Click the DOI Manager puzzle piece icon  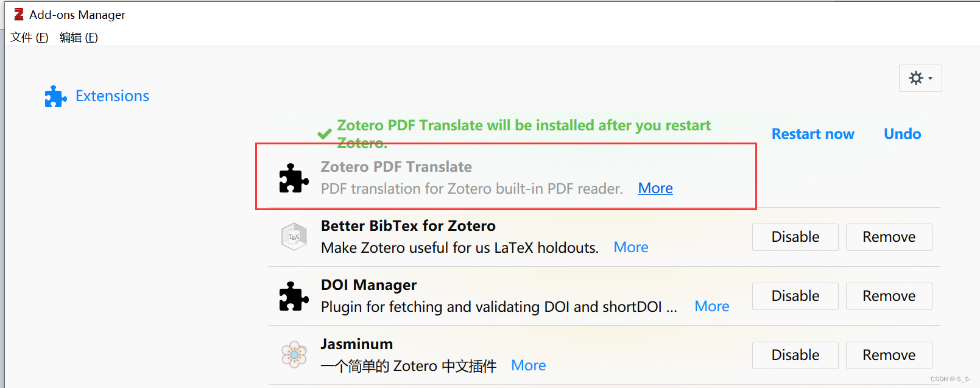pos(294,297)
